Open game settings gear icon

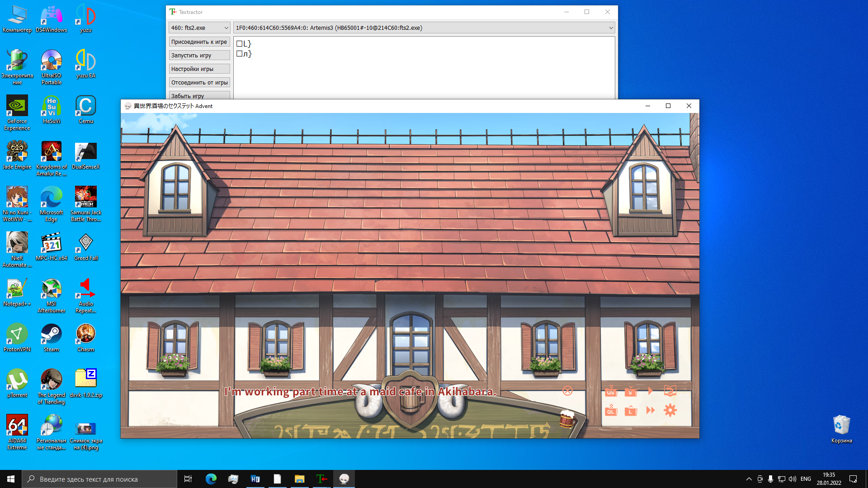pos(670,410)
